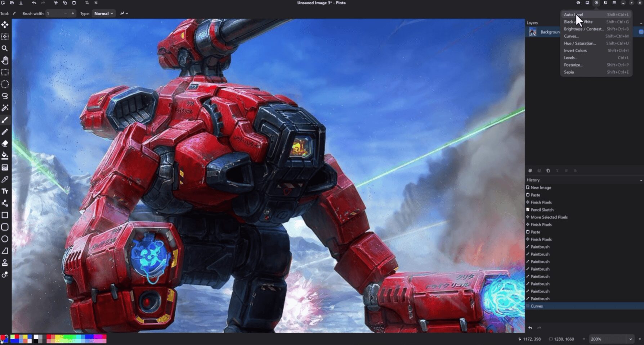Collapse the Layers panel

pos(641,23)
